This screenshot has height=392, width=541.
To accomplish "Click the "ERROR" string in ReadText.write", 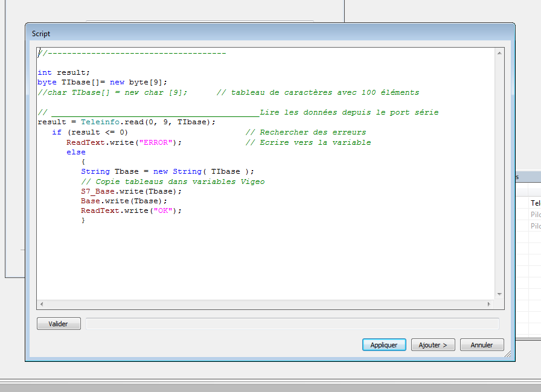I will pos(157,142).
